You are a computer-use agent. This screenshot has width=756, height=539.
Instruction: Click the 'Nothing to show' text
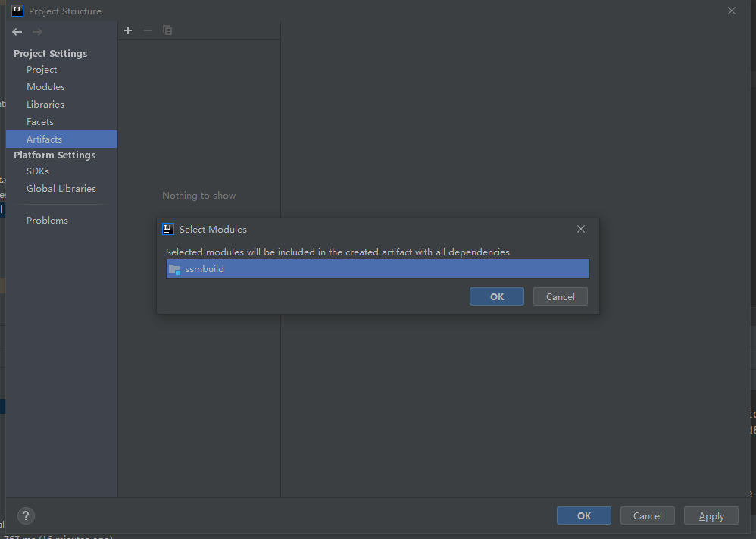coord(198,196)
